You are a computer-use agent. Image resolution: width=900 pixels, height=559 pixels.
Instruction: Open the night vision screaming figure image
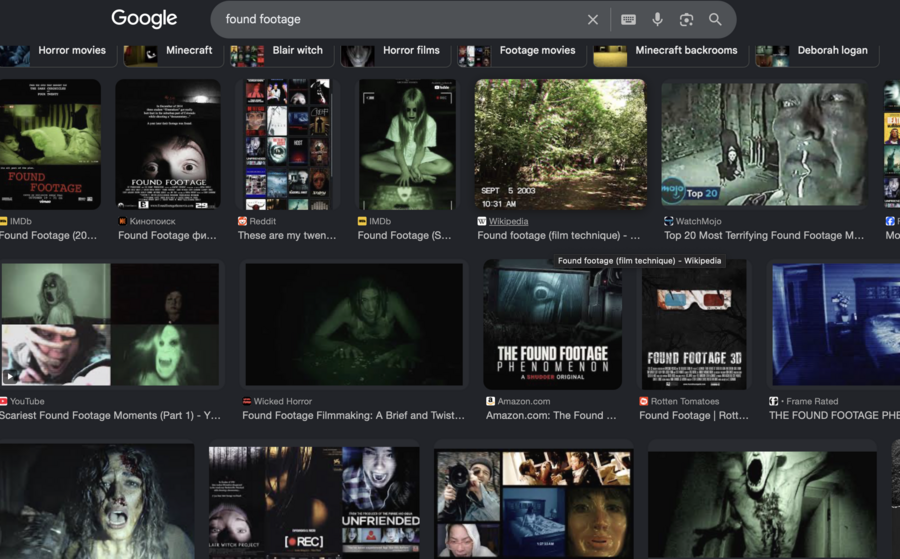click(762, 504)
